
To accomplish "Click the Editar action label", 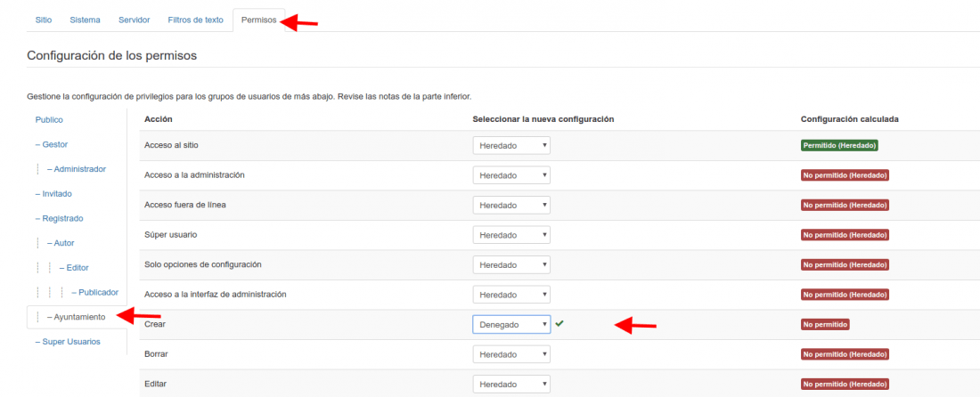I will [156, 384].
